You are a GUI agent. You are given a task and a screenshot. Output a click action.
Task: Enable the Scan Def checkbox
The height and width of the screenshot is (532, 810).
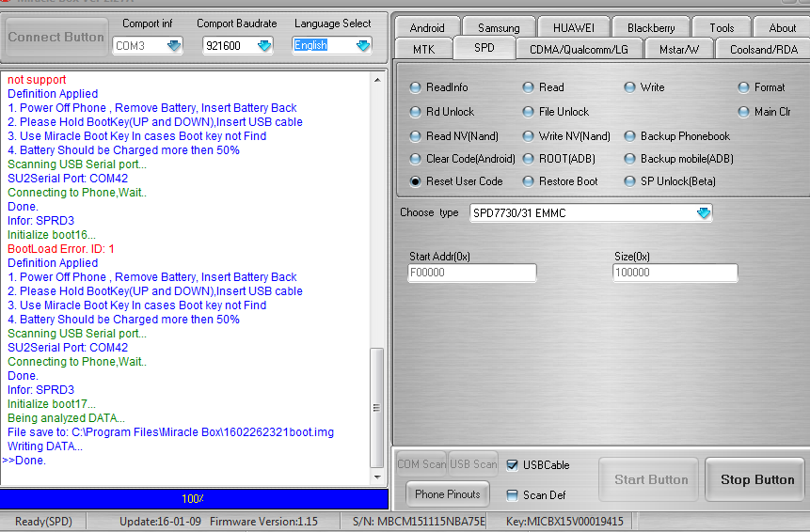click(x=512, y=495)
